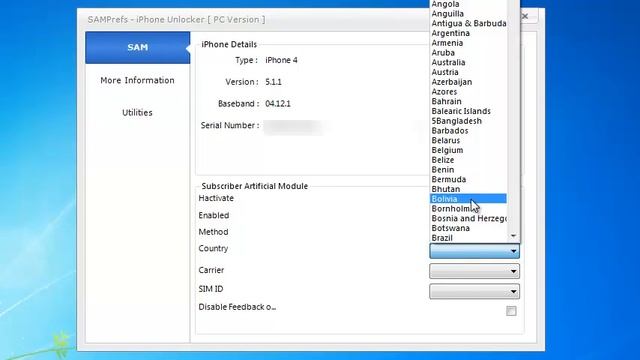Select Australia in the country list
This screenshot has height=360, width=640.
pos(469,62)
